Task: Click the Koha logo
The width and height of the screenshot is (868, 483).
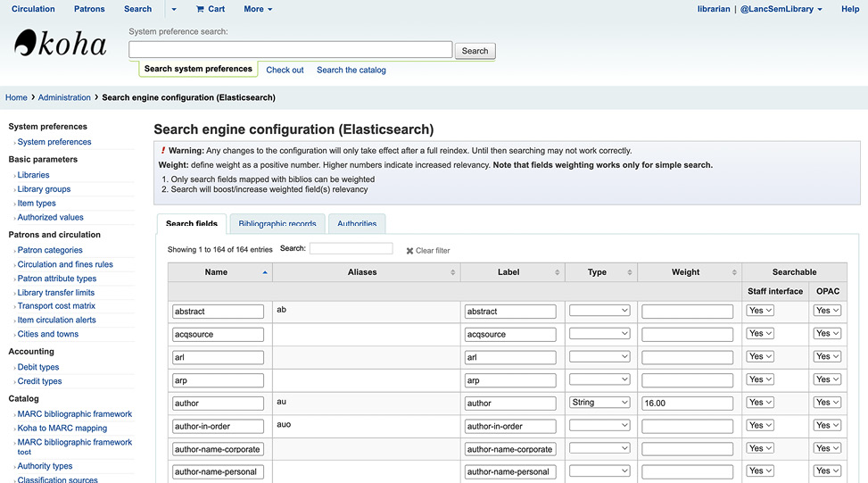Action: pyautogui.click(x=61, y=44)
